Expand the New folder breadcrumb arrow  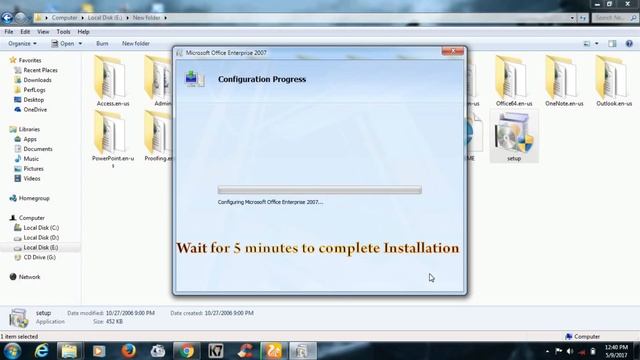165,18
